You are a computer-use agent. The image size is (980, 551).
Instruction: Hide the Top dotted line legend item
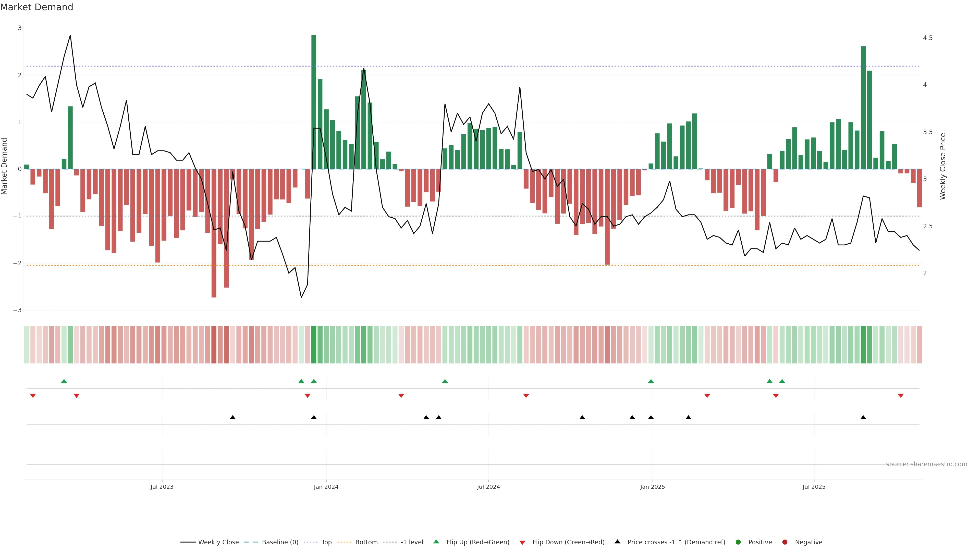tap(326, 542)
